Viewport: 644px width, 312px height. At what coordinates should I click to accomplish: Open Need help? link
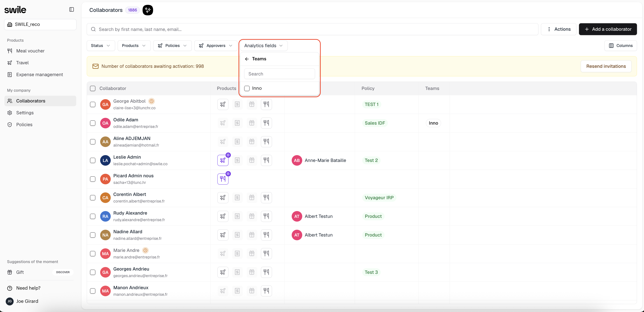pyautogui.click(x=28, y=288)
